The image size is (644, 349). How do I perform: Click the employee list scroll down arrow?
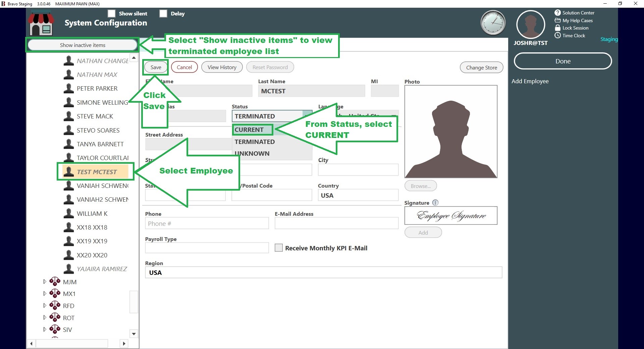click(134, 334)
